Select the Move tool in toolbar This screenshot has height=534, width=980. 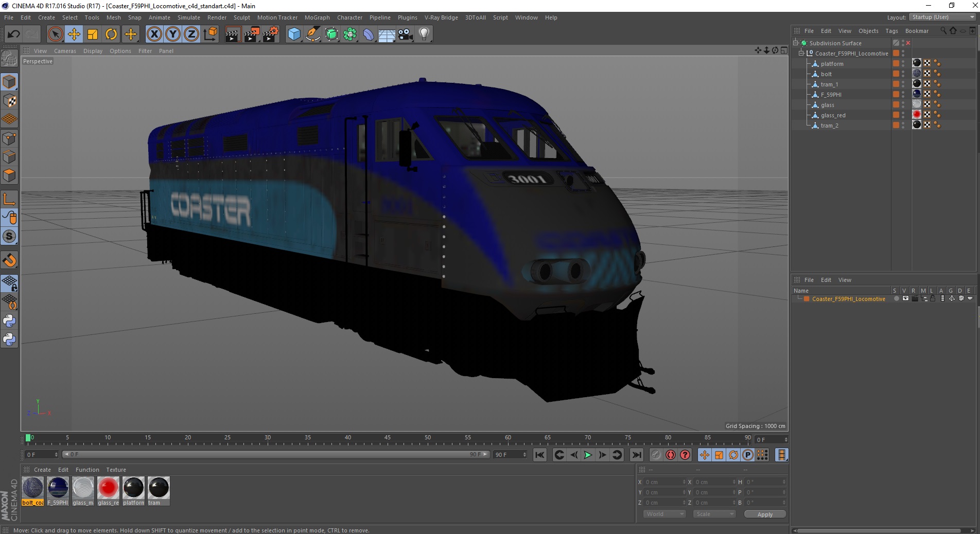click(x=74, y=34)
